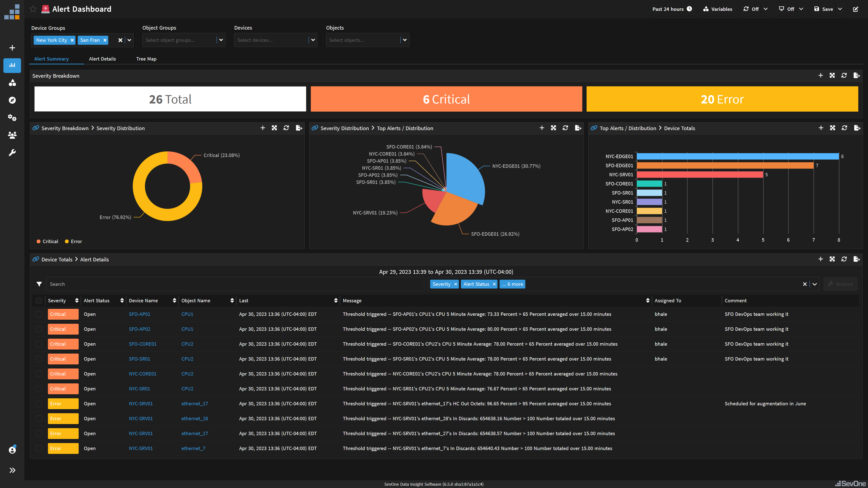Export the Device Totals panel
Screen dimensions: 868x488
[857, 128]
